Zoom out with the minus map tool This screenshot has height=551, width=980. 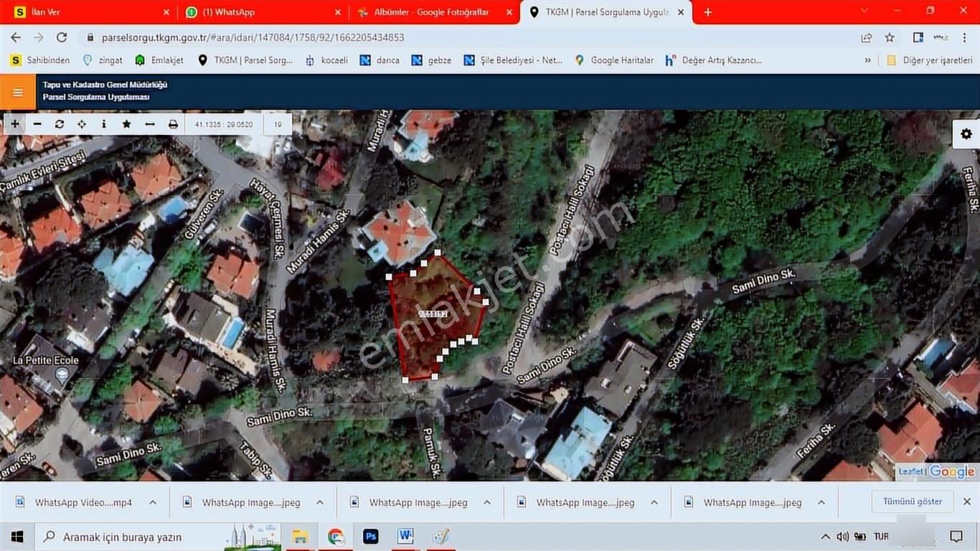(37, 123)
